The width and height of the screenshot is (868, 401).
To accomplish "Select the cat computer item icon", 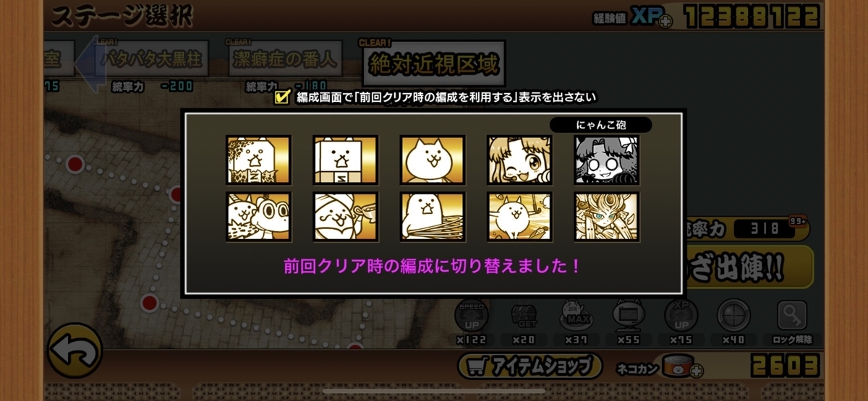I will tap(628, 316).
